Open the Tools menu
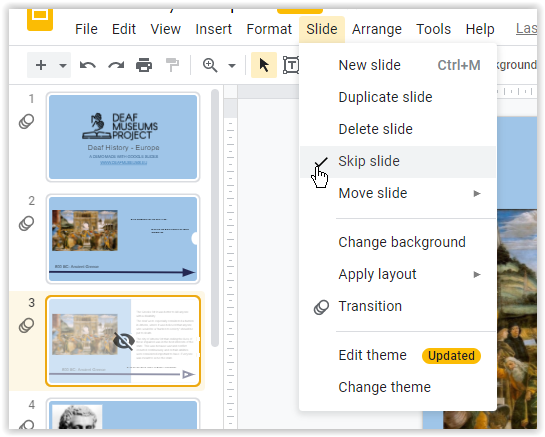 coord(433,29)
